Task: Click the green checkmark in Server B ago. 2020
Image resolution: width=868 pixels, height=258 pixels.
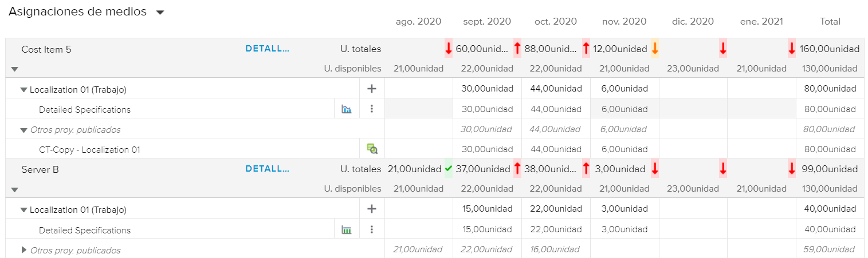Action: [x=448, y=169]
